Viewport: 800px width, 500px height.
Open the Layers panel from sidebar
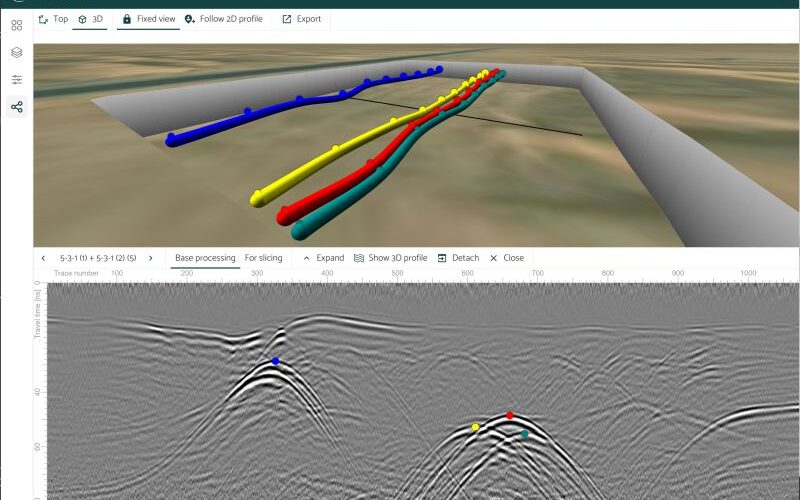(x=16, y=52)
